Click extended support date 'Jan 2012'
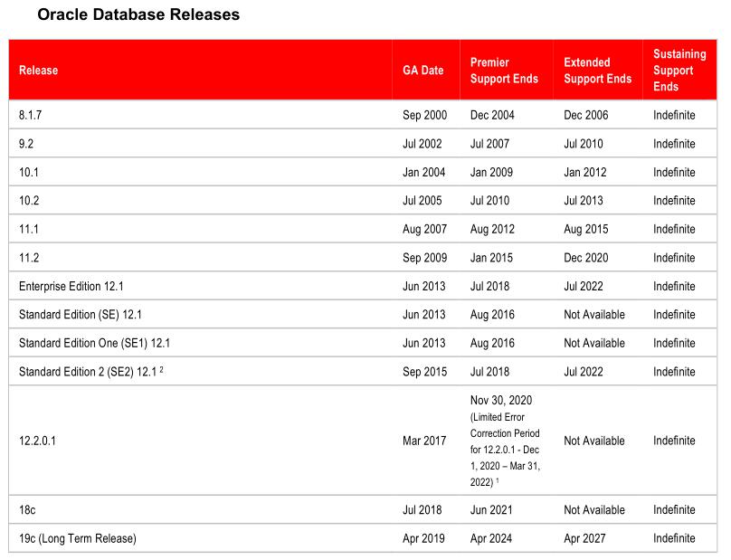Screen dimensions: 731x560 coord(585,172)
